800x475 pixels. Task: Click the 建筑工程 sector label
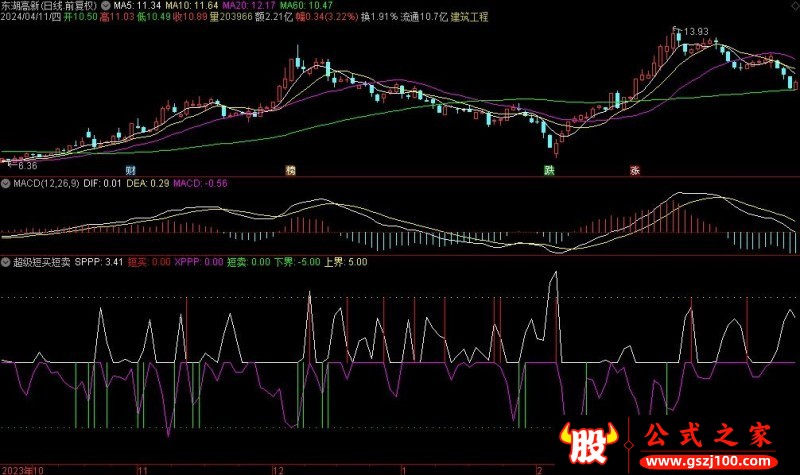469,17
